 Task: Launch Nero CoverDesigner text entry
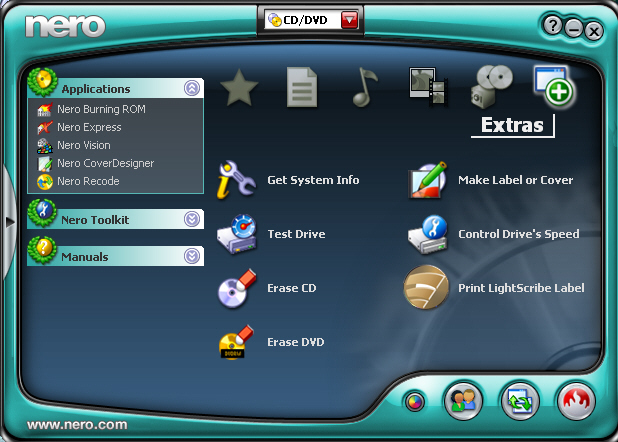click(105, 163)
